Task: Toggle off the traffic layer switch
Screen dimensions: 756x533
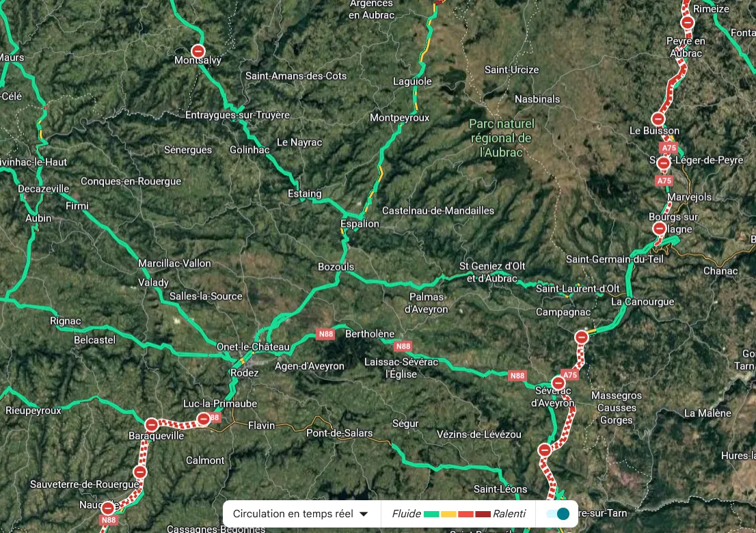Action: (x=558, y=514)
